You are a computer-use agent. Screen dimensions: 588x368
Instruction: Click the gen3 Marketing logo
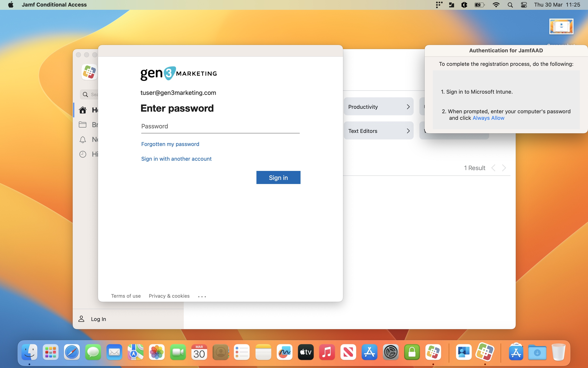point(179,73)
